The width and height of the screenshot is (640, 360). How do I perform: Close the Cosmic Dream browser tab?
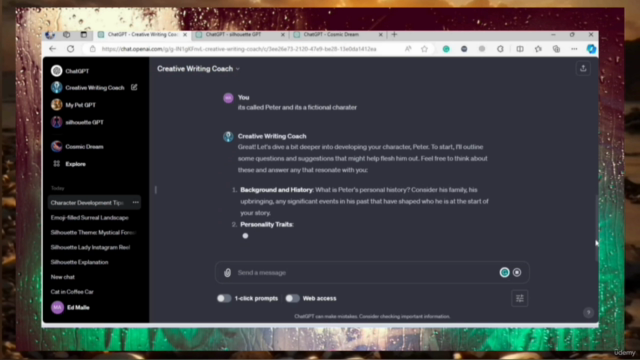coord(380,35)
